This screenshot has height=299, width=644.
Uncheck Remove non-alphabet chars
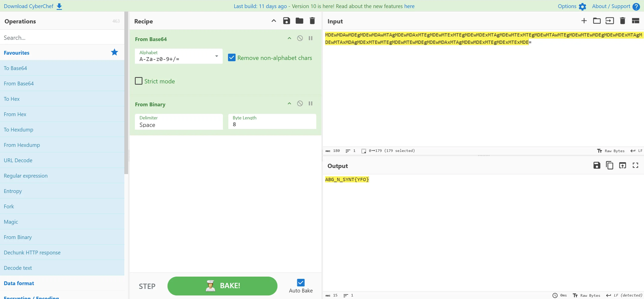(x=232, y=58)
